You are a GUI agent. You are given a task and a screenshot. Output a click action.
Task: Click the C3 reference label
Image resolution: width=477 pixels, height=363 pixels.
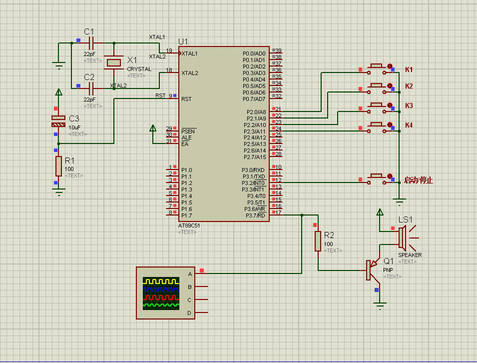74,119
